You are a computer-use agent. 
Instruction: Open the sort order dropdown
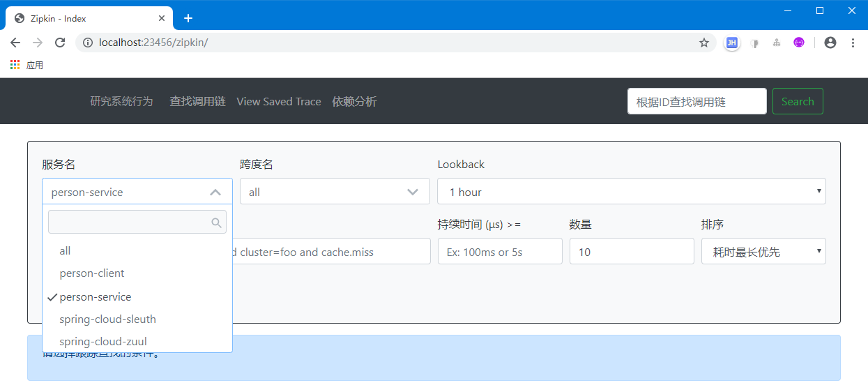(763, 252)
